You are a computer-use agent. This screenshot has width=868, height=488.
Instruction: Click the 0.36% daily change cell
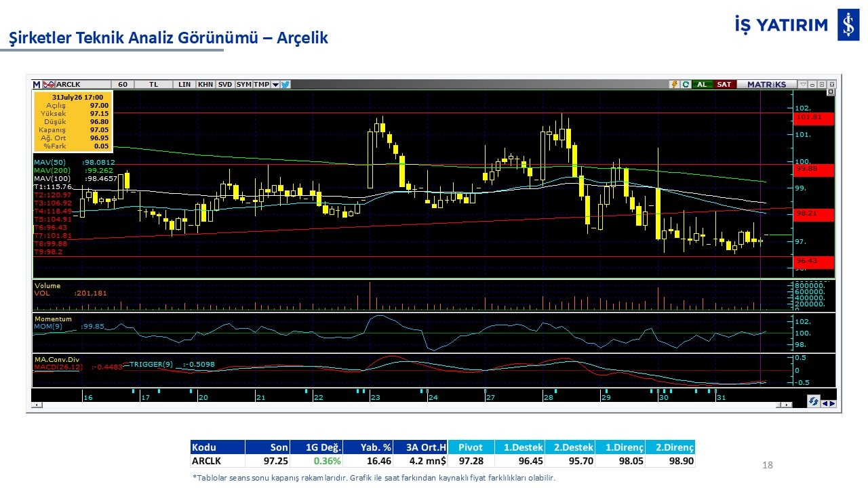coord(317,461)
